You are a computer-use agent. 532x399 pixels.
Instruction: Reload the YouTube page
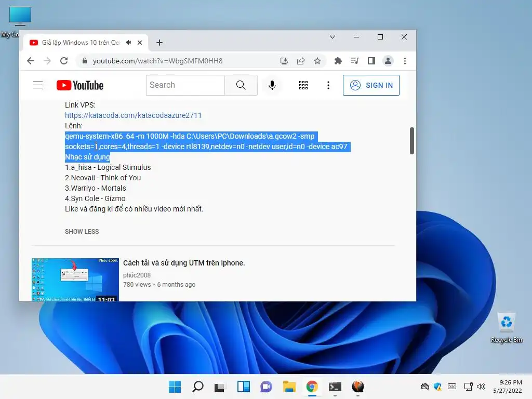click(x=64, y=61)
